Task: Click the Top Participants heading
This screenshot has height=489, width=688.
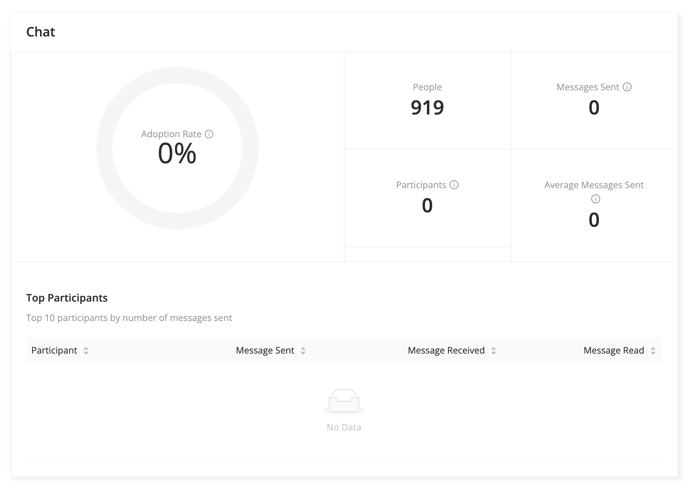Action: [67, 298]
